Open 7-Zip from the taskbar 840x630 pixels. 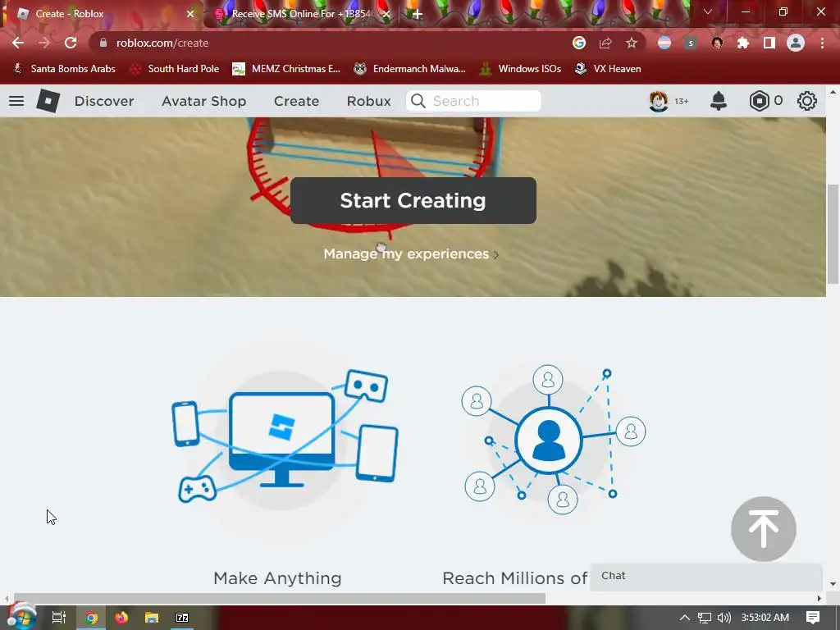pyautogui.click(x=182, y=618)
